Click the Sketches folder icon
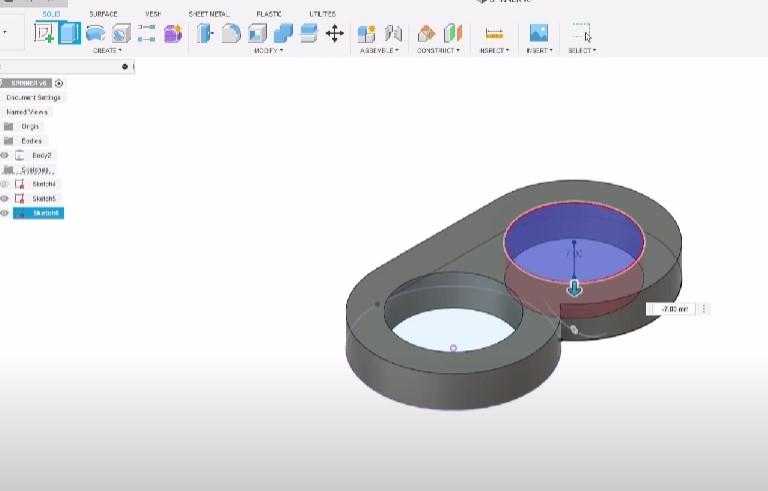768x491 pixels. [8, 170]
